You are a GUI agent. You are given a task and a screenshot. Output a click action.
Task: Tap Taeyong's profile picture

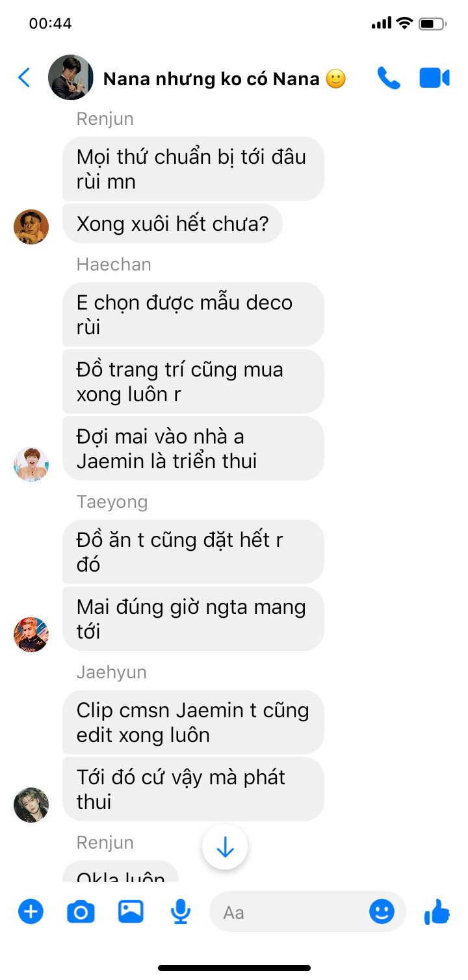pos(31,635)
